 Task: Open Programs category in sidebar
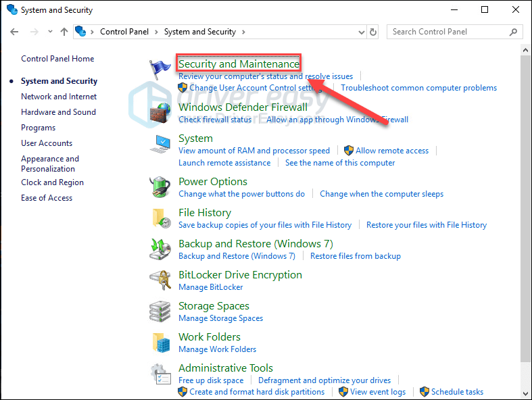coord(39,128)
